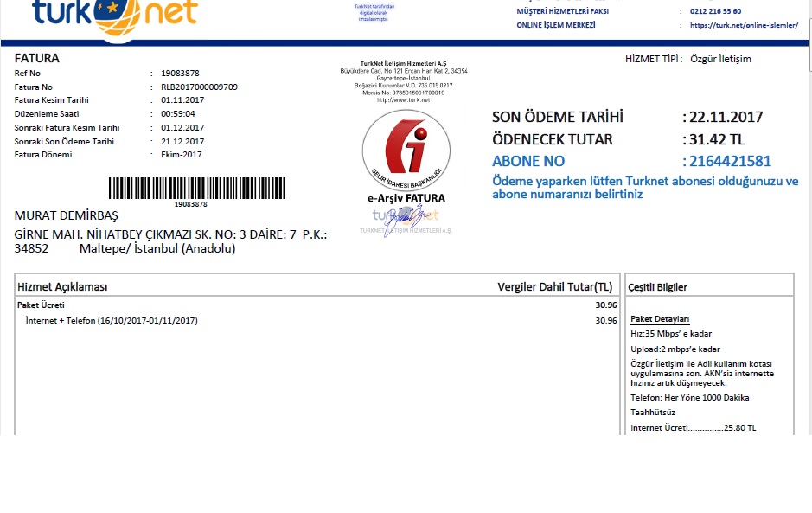Image resolution: width=812 pixels, height=513 pixels.
Task: Click the ÖDENECEK TUTAR label
Action: (552, 139)
